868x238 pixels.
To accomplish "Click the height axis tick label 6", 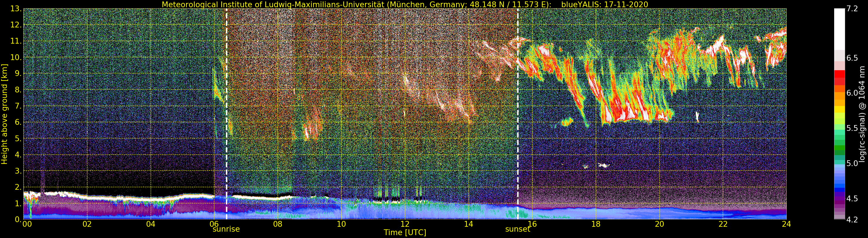I will pyautogui.click(x=19, y=122).
